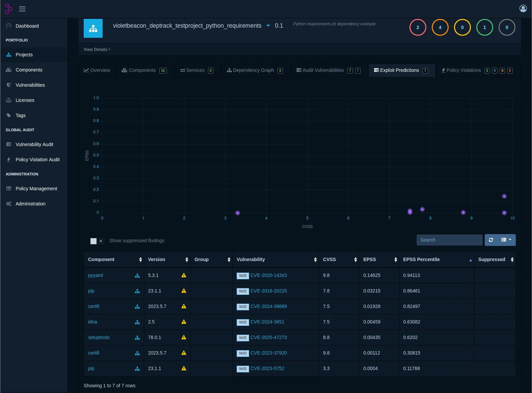Open Policy Management in sidebar
The height and width of the screenshot is (393, 532).
pyautogui.click(x=34, y=189)
